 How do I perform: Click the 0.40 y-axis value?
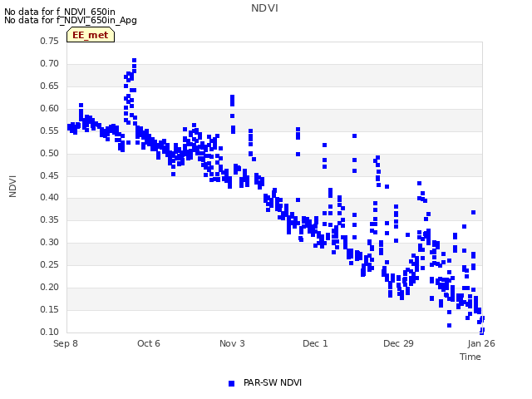[50, 197]
